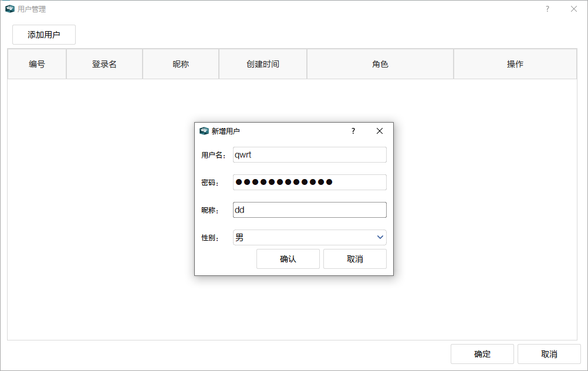Cancel the 新增用户 dialog with 取消
This screenshot has height=371, width=588.
355,259
